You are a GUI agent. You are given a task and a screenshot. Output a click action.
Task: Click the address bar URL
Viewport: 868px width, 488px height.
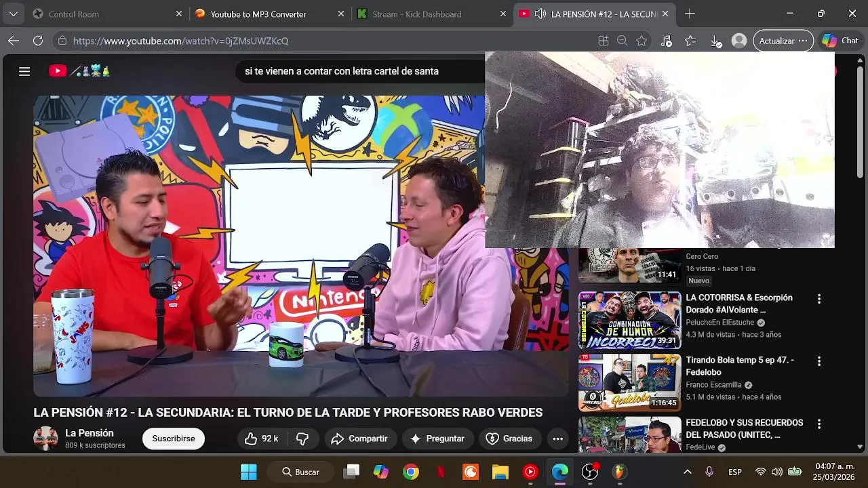(x=180, y=41)
